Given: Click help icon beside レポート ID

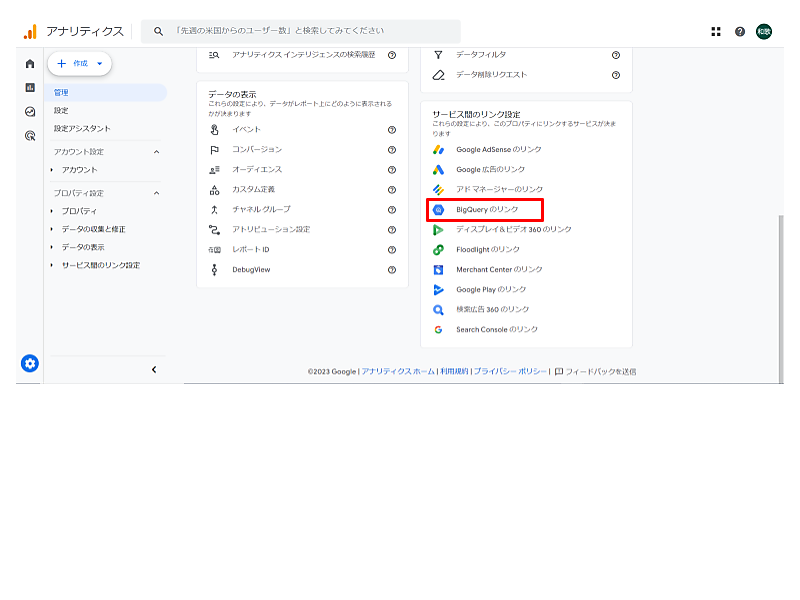Looking at the screenshot, I should pyautogui.click(x=392, y=249).
